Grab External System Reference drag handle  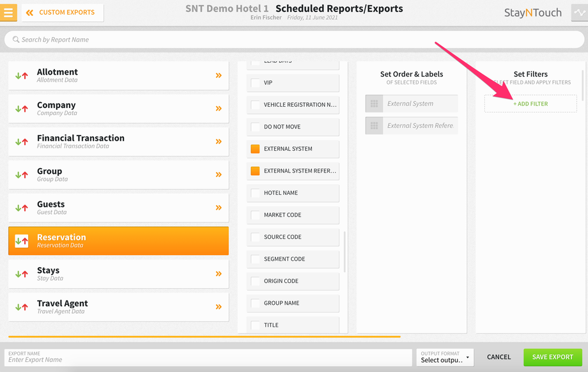click(x=374, y=126)
